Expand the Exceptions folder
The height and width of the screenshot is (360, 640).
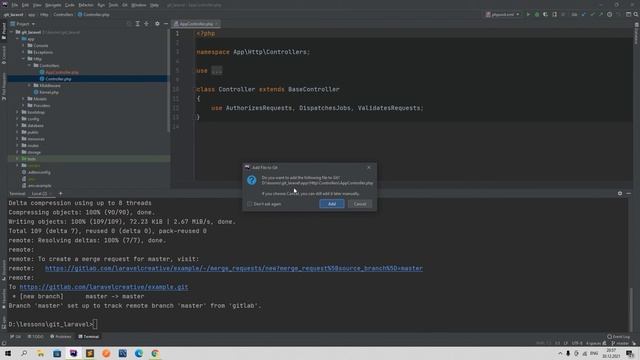23,52
